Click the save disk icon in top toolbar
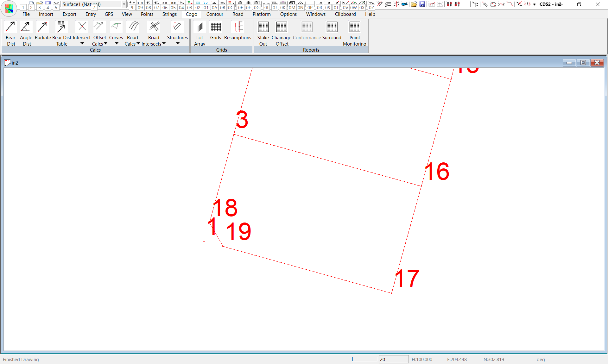Image resolution: width=608 pixels, height=364 pixels. tap(422, 4)
